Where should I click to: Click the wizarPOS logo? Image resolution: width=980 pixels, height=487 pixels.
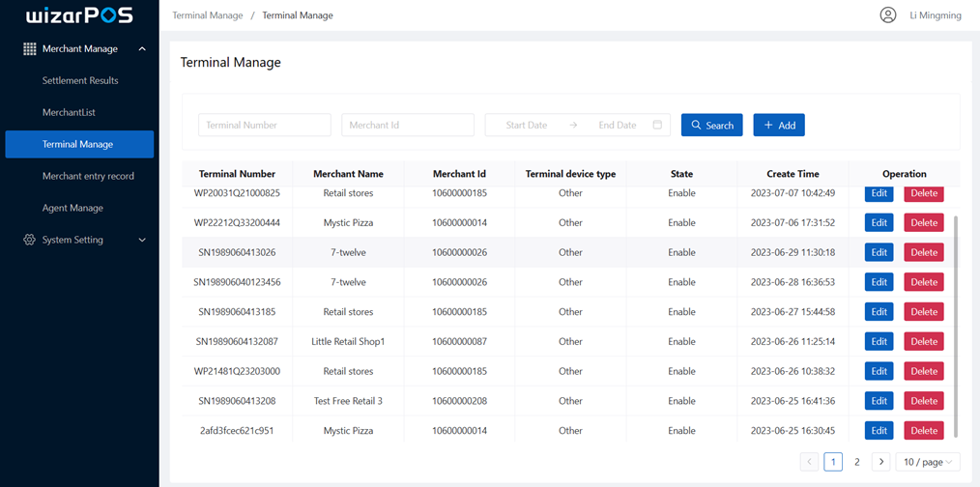(79, 16)
